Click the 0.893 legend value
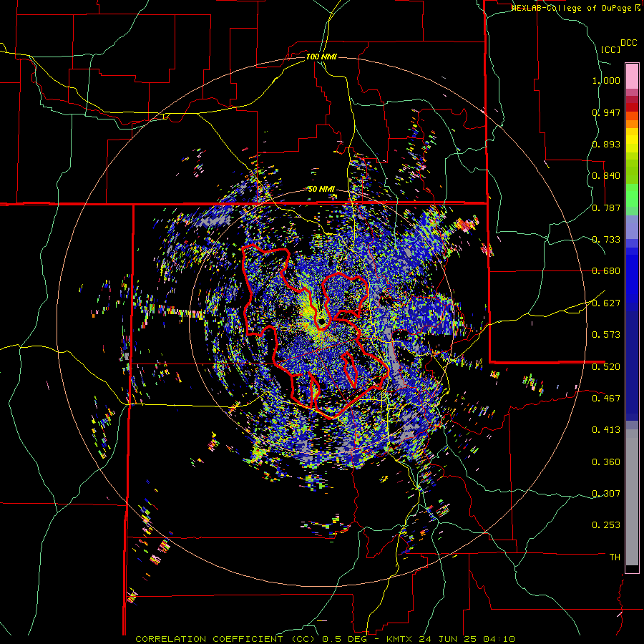The width and height of the screenshot is (644, 644). (606, 144)
